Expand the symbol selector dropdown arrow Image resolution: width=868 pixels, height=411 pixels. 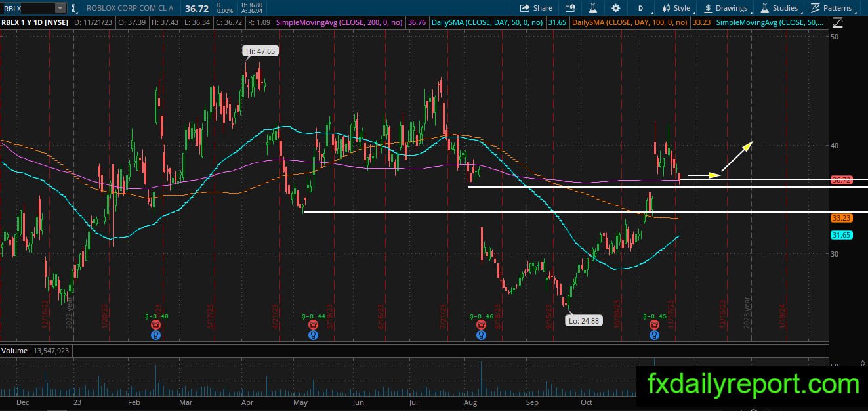pyautogui.click(x=60, y=8)
